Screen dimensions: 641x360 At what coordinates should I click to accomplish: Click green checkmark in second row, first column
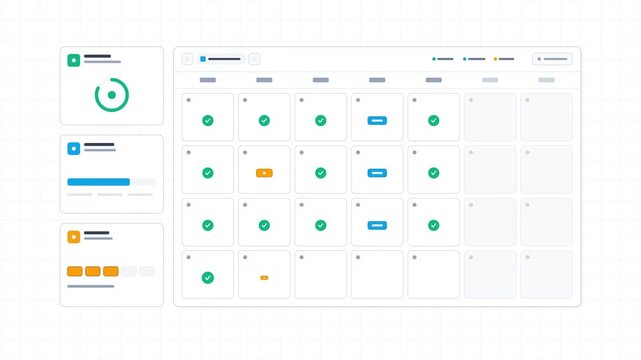208,173
